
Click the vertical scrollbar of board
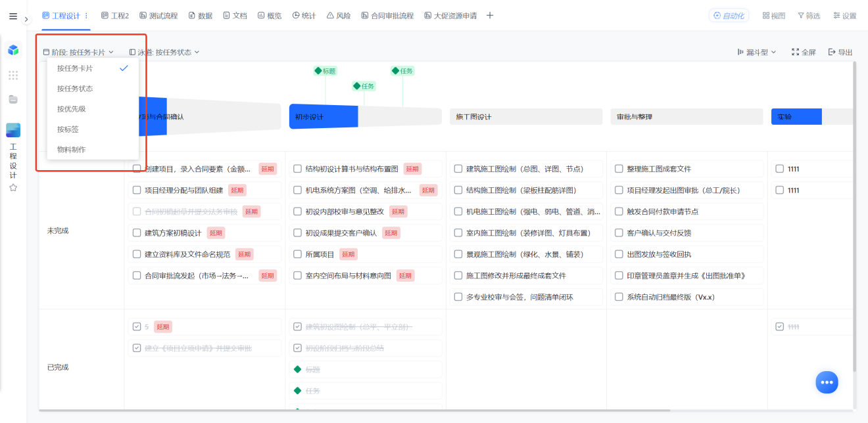coord(854,217)
